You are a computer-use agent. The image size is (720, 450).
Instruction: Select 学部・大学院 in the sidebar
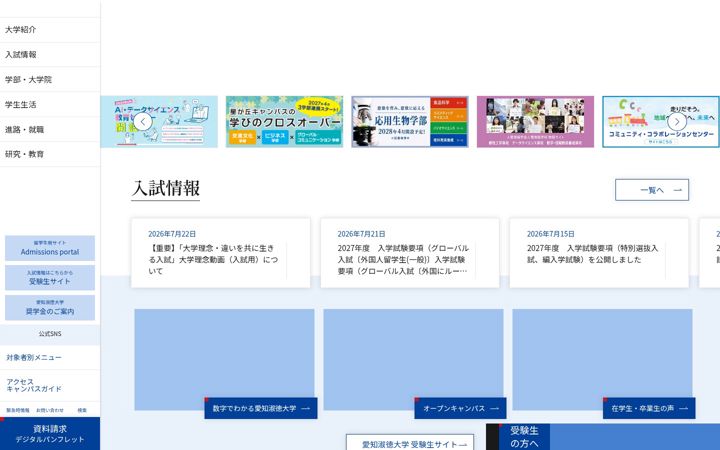[50, 79]
